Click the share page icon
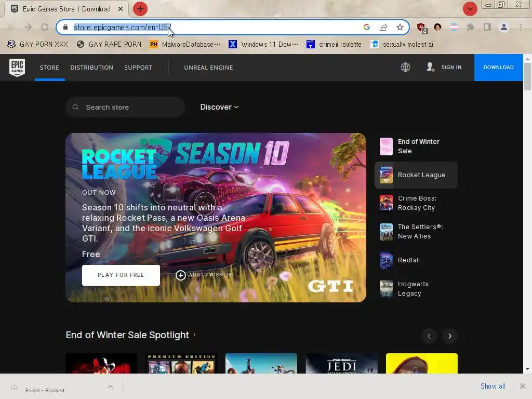 tap(383, 27)
